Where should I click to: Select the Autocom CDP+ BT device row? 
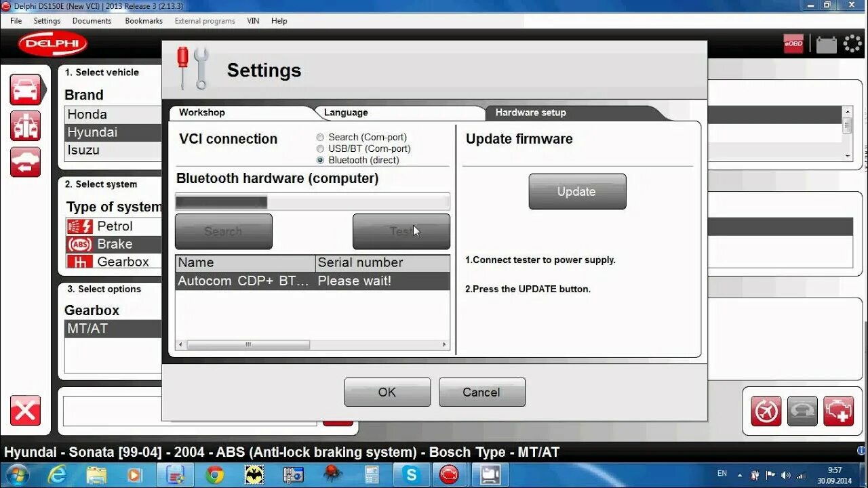point(313,281)
